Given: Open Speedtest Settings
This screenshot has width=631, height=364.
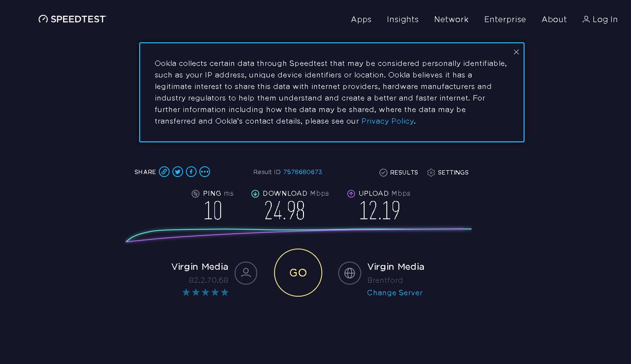Looking at the screenshot, I should (447, 172).
